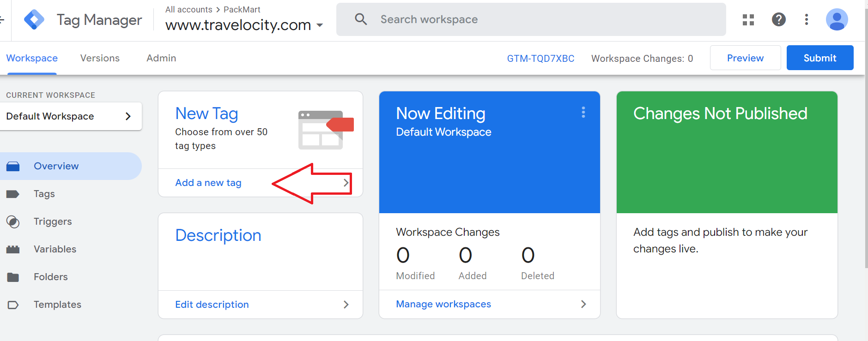Switch to the Workspace tab
The width and height of the screenshot is (868, 341).
[x=32, y=58]
